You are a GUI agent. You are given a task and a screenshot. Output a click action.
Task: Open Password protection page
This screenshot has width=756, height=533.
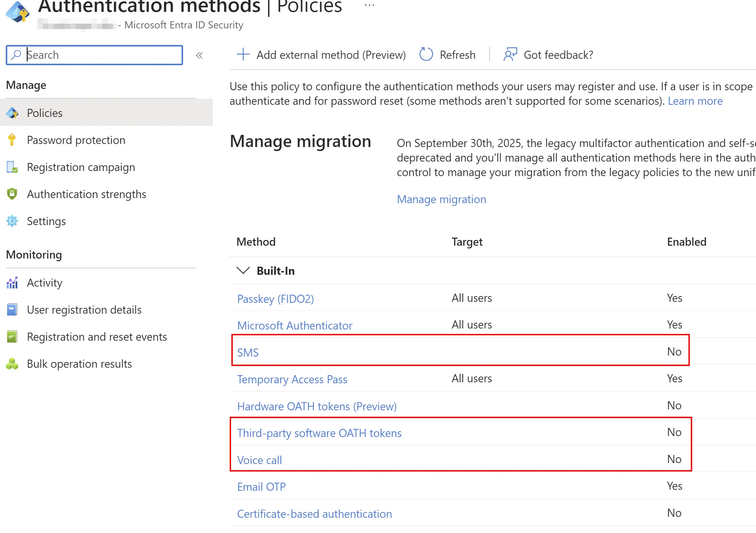click(x=76, y=140)
